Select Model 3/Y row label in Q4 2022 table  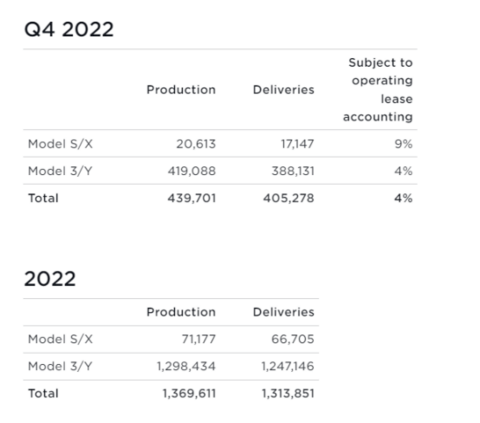(60, 171)
